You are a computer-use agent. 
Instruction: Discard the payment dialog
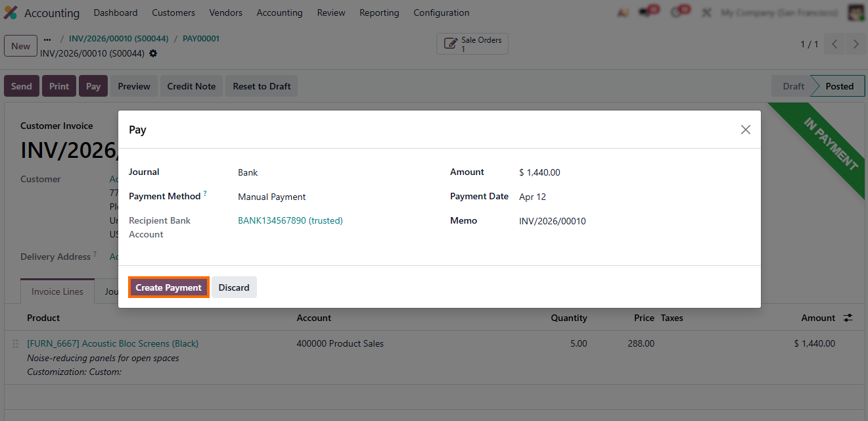(x=234, y=287)
